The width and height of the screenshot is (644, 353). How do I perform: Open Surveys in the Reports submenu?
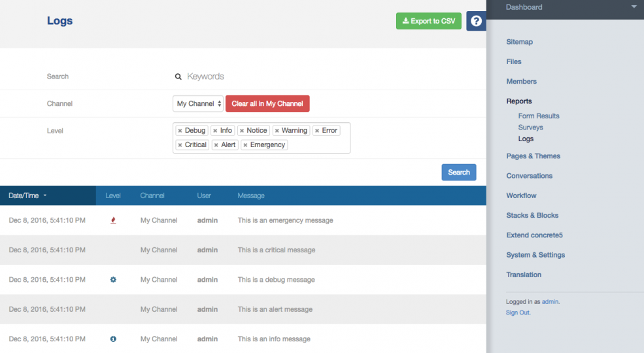[530, 127]
